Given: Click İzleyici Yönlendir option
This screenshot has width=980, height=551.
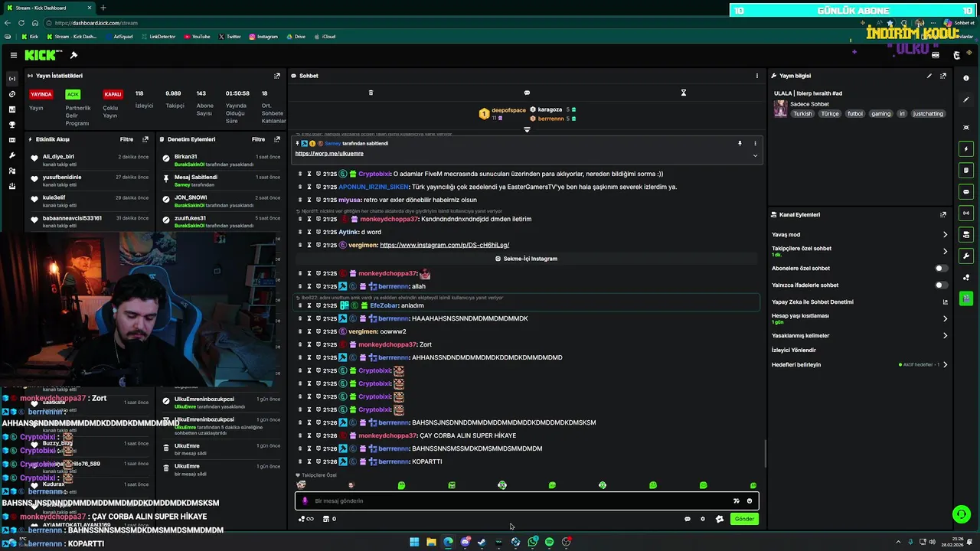Looking at the screenshot, I should coord(794,350).
